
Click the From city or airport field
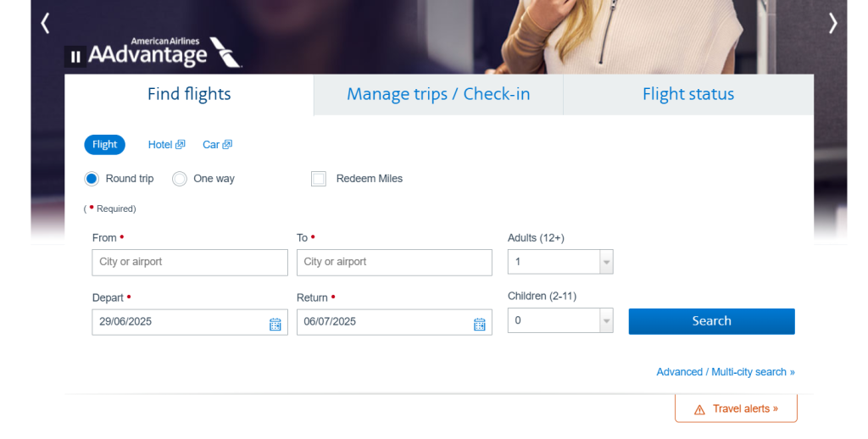190,262
